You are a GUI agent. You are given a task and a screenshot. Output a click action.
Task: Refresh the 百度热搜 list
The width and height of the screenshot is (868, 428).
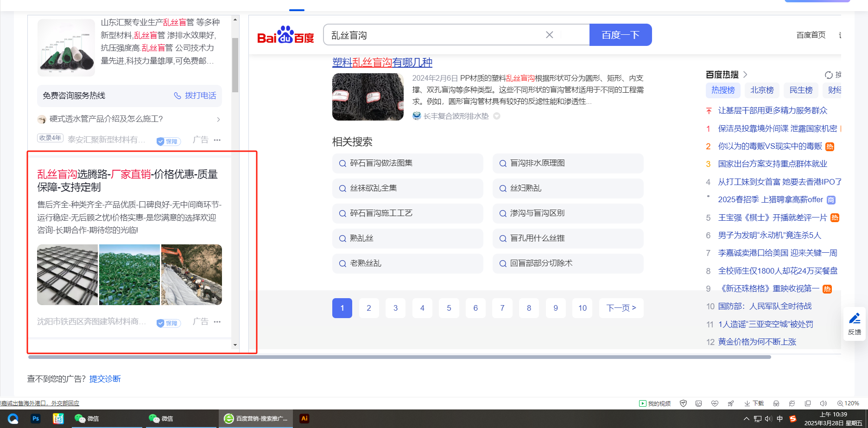[829, 75]
